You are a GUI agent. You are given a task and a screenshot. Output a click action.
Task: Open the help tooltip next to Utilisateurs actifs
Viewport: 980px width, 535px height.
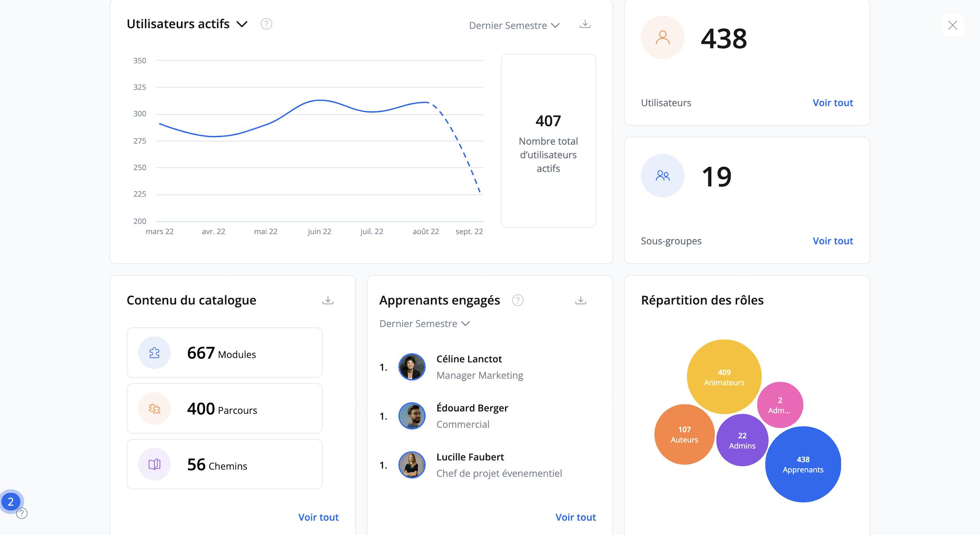pyautogui.click(x=266, y=24)
